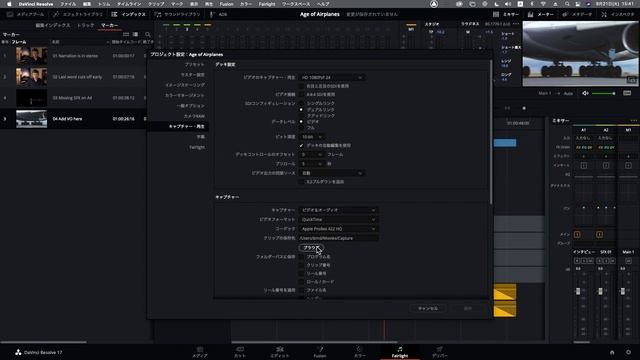640x360 pixels.
Task: Open the Apple ProRes 422 HQ codec dropdown
Action: pyautogui.click(x=338, y=229)
